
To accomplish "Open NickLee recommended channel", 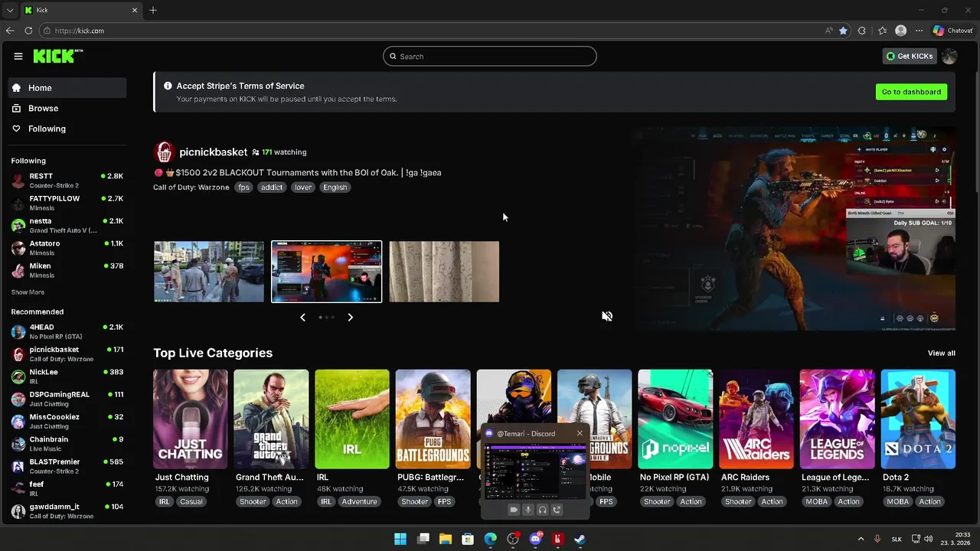I will point(67,377).
